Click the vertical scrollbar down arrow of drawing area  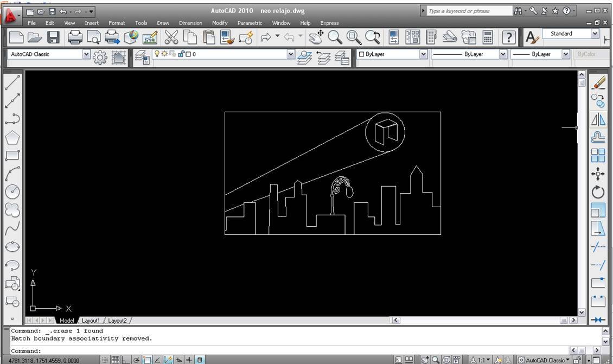(582, 312)
